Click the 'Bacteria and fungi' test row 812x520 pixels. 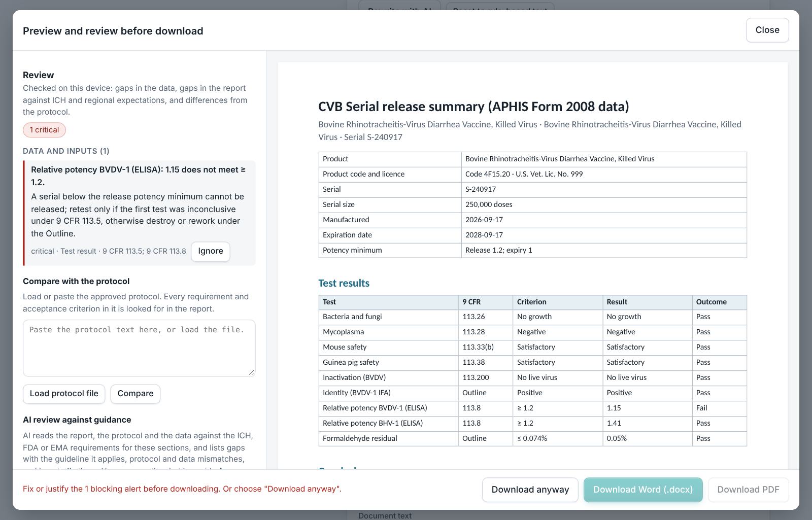click(x=532, y=317)
